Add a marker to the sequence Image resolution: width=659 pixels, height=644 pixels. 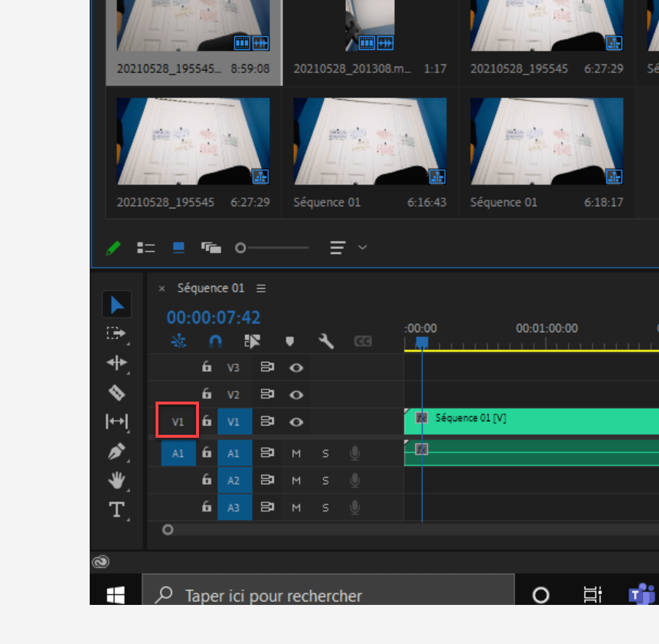[x=289, y=341]
